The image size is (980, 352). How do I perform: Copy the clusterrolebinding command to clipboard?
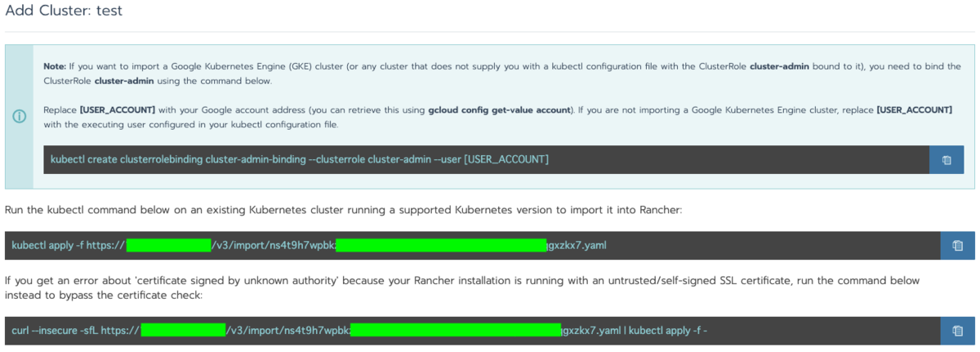(947, 160)
